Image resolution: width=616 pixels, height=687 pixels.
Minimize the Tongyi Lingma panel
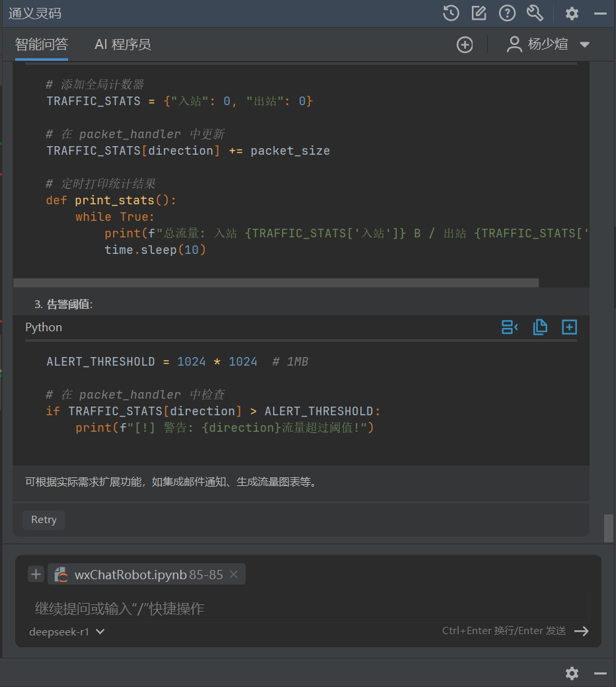pyautogui.click(x=600, y=14)
